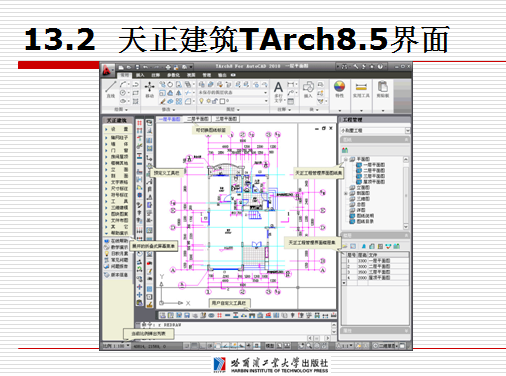Collapse the 平面图 node in project tree
The height and width of the screenshot is (376, 506).
[x=346, y=159]
